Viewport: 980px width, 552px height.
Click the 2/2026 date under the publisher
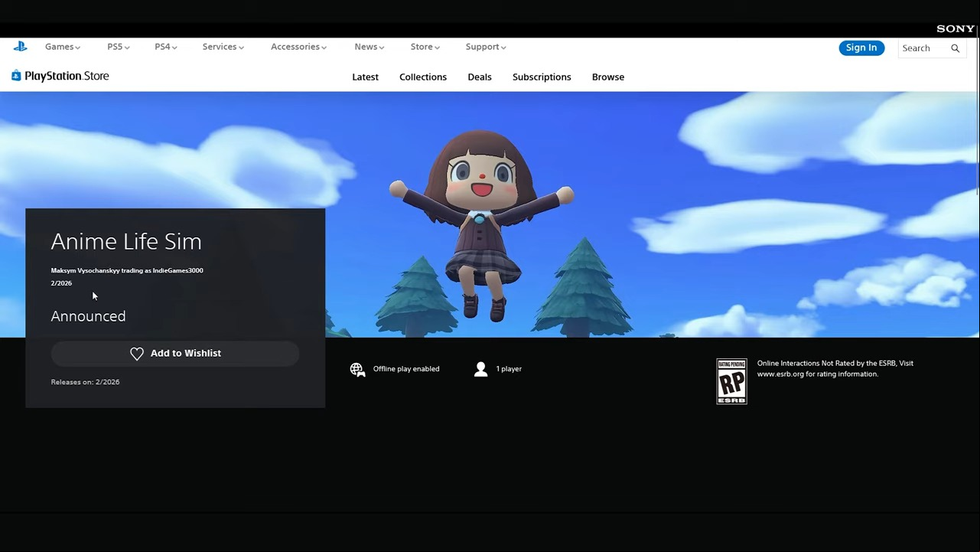coord(61,283)
